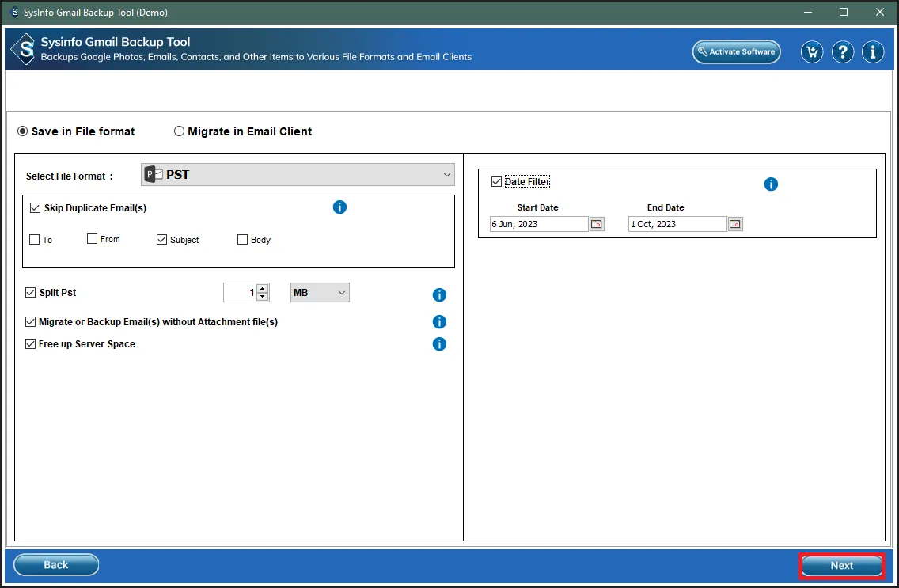Uncheck the Skip Duplicate Email(s) checkbox
This screenshot has width=899, height=588.
click(35, 208)
